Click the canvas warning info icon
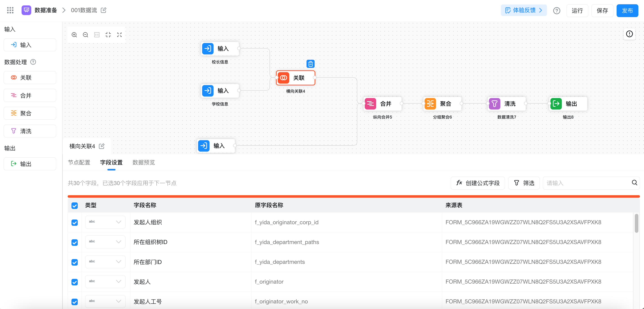The width and height of the screenshot is (644, 309). tap(629, 34)
